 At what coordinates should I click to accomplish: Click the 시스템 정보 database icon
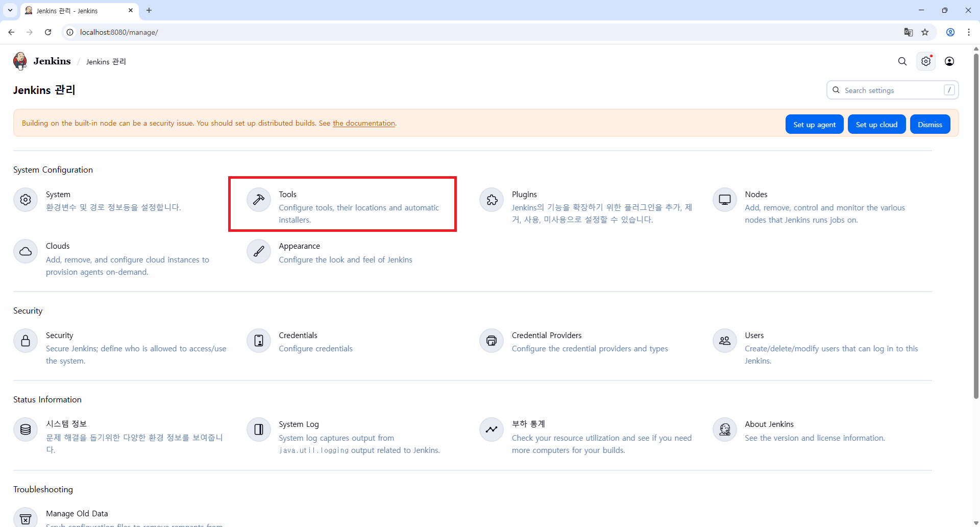point(26,429)
